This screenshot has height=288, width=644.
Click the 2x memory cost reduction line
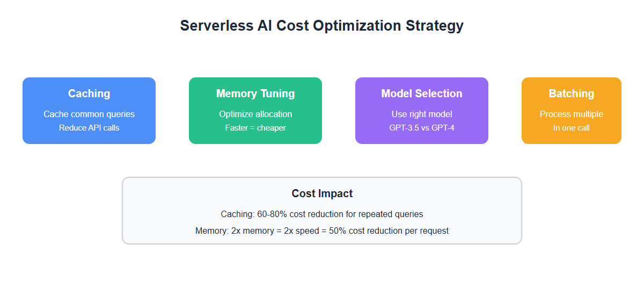pyautogui.click(x=322, y=231)
